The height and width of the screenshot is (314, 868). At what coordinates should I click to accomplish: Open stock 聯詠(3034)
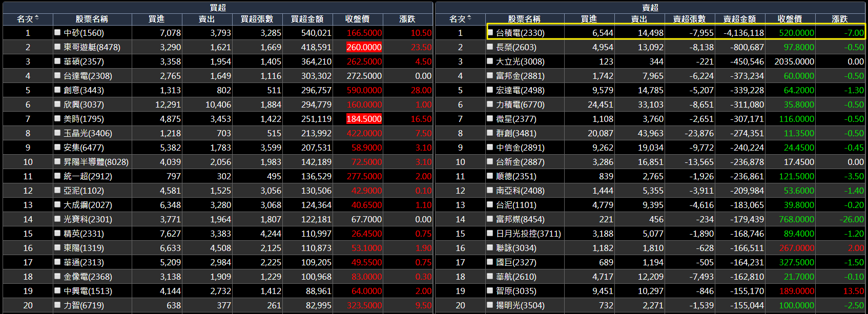pyautogui.click(x=516, y=248)
